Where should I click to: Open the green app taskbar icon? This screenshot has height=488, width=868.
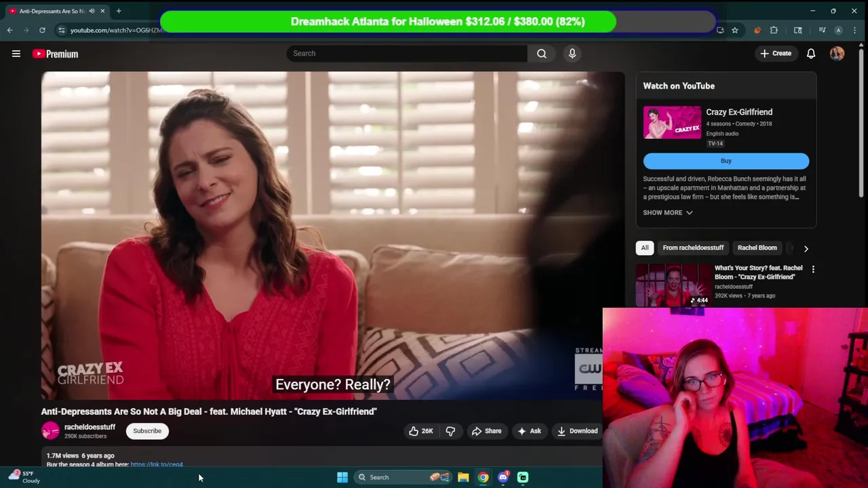click(523, 477)
